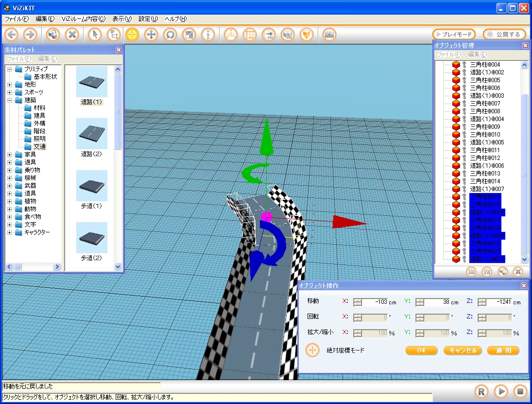
Task: Select the rotate tool icon
Action: click(x=170, y=35)
